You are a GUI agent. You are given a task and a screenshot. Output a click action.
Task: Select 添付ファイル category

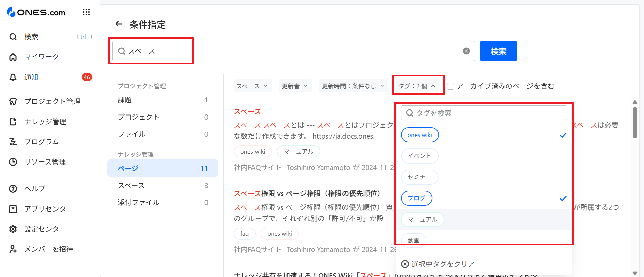tap(163, 202)
